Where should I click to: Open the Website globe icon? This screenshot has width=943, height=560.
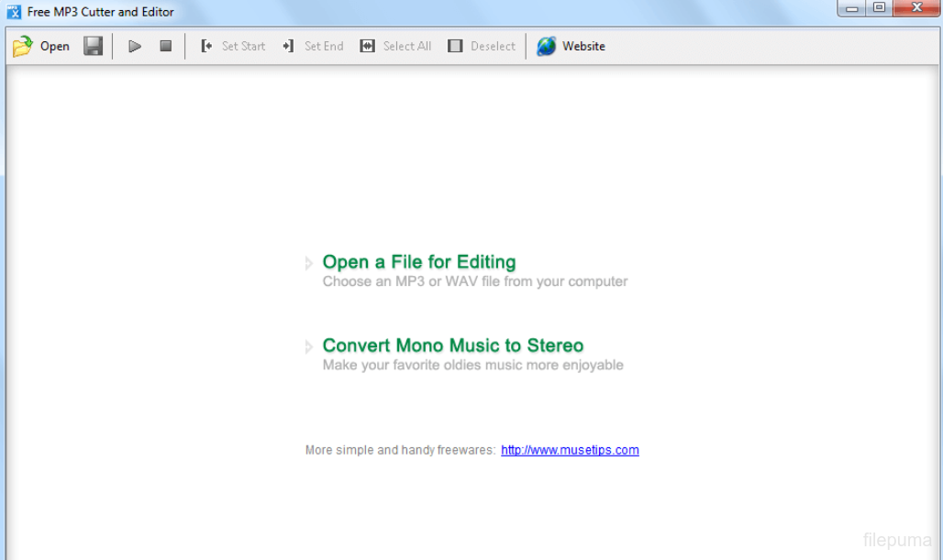(547, 46)
